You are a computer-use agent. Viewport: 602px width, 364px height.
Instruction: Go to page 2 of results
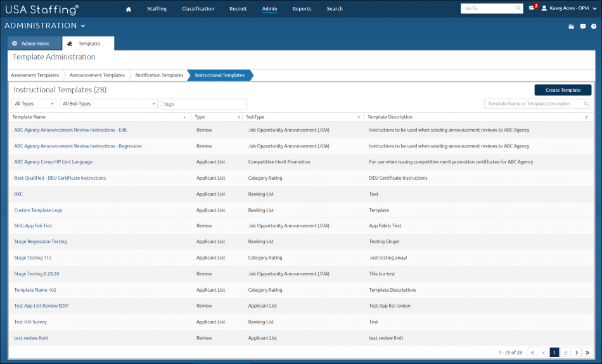[565, 353]
